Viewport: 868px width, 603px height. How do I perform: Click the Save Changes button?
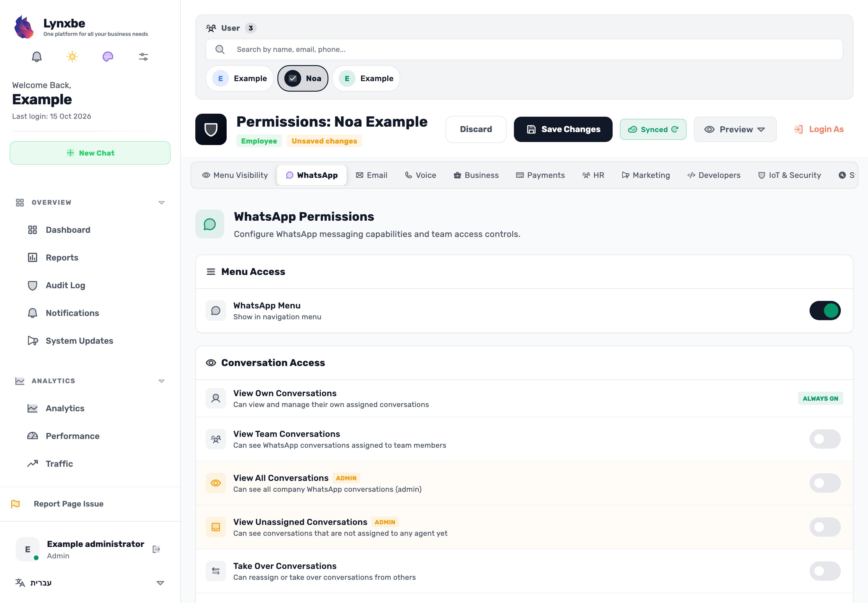coord(563,129)
